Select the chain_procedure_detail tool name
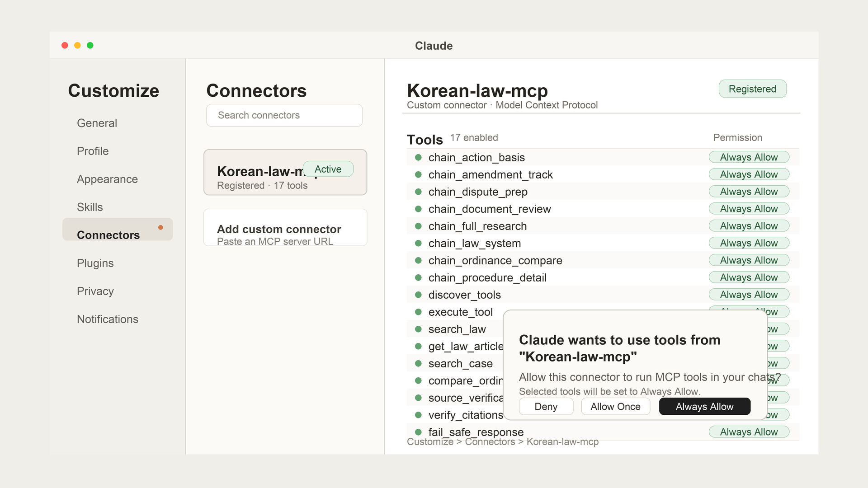The width and height of the screenshot is (868, 488). pos(487,277)
